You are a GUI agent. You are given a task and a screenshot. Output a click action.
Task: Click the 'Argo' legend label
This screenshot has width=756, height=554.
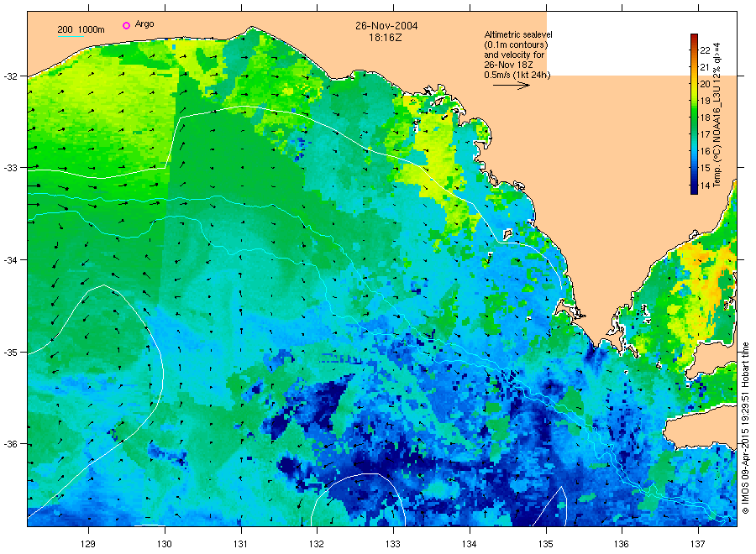coord(144,24)
